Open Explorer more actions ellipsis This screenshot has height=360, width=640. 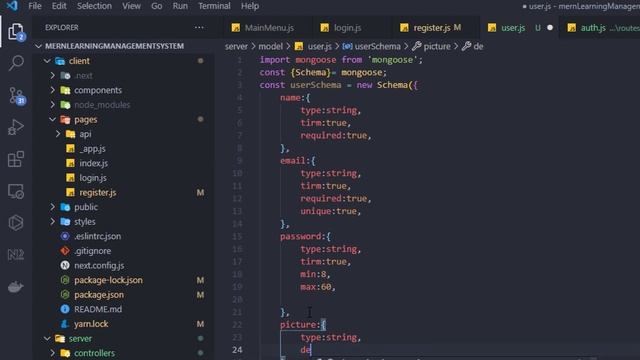199,27
